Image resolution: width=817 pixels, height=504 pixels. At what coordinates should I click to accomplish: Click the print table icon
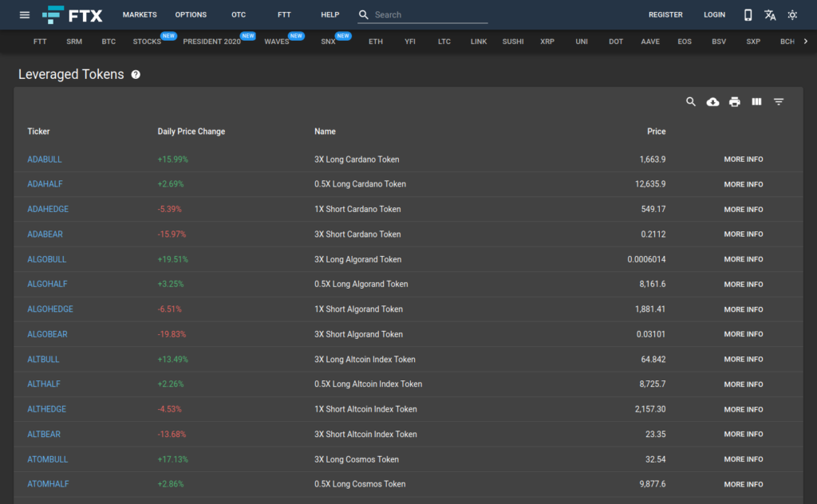pos(735,101)
